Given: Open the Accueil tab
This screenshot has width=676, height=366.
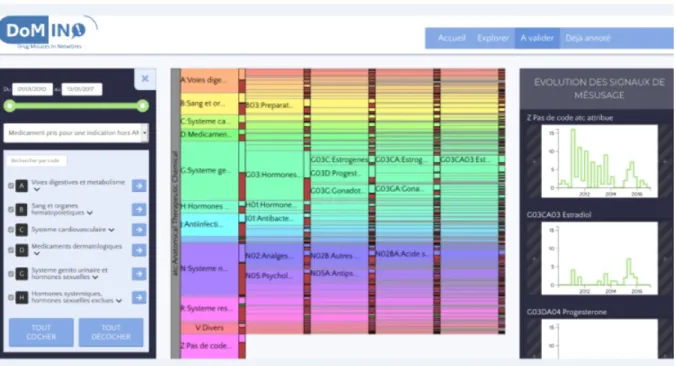Looking at the screenshot, I should click(451, 38).
